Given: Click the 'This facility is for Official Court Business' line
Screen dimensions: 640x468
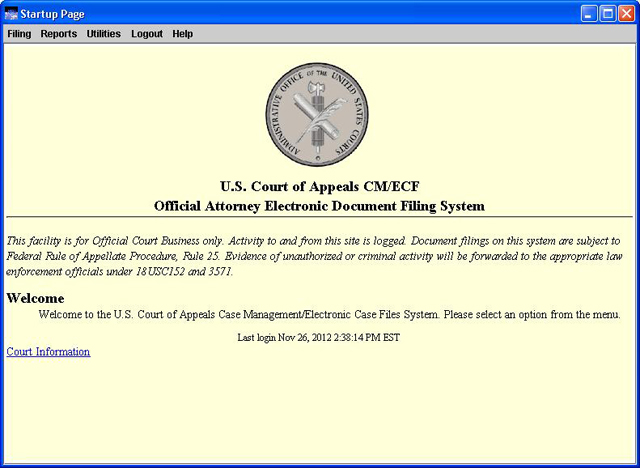Looking at the screenshot, I should tap(313, 241).
